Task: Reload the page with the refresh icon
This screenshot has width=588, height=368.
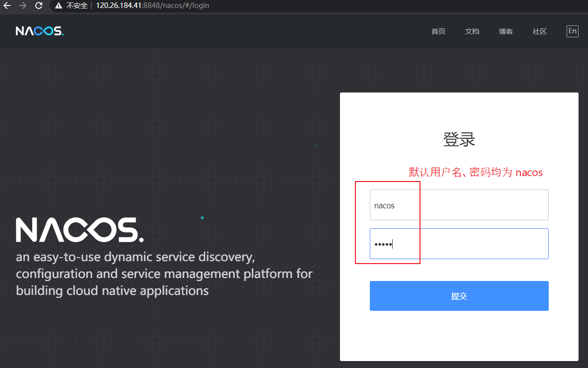Action: pyautogui.click(x=39, y=5)
